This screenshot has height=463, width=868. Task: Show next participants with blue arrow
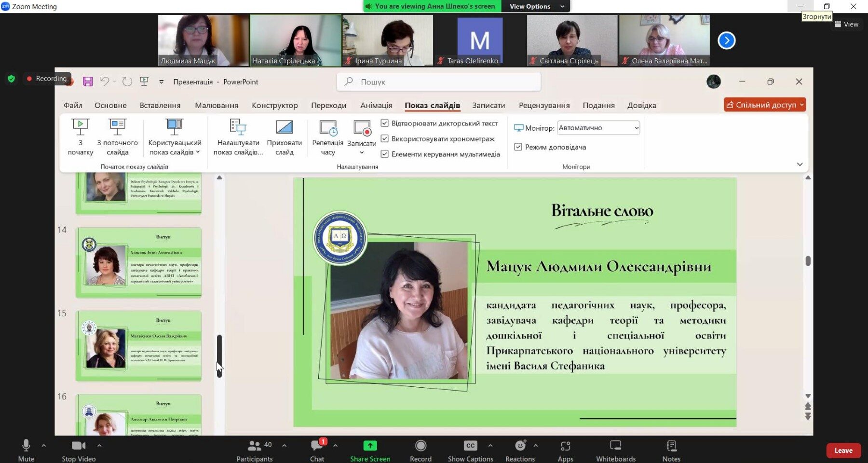(x=726, y=41)
